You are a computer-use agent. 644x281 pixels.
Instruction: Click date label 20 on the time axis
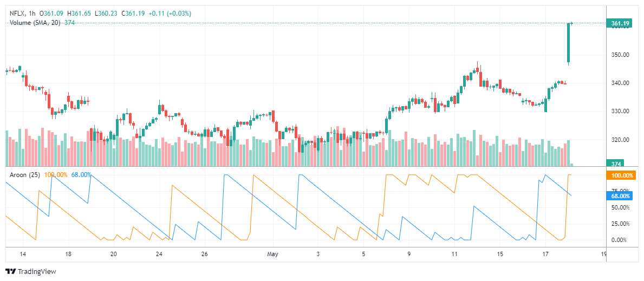(x=114, y=254)
